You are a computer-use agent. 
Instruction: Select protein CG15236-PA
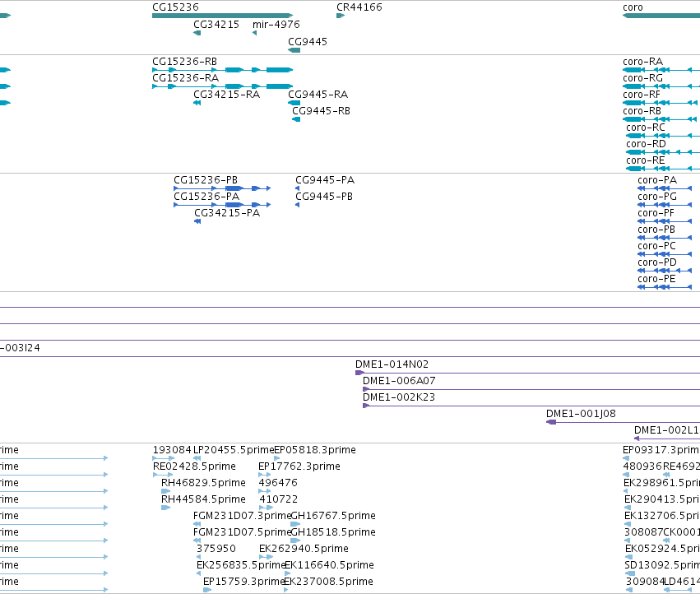point(206,197)
